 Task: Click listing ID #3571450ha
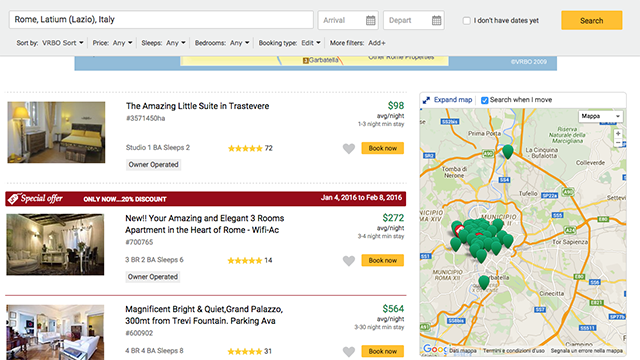[145, 118]
